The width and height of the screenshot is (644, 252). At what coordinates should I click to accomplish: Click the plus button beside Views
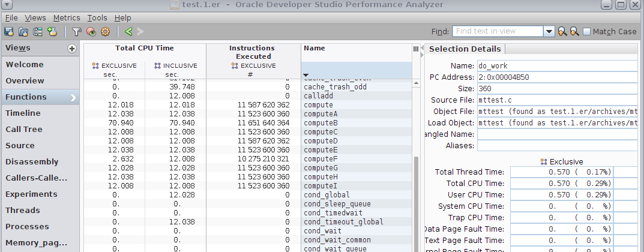72,49
